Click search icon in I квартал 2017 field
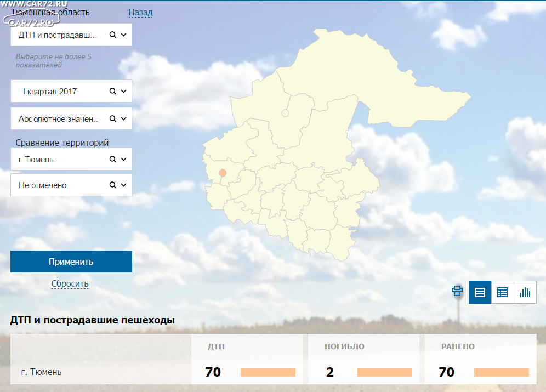546x392 pixels. 112,91
